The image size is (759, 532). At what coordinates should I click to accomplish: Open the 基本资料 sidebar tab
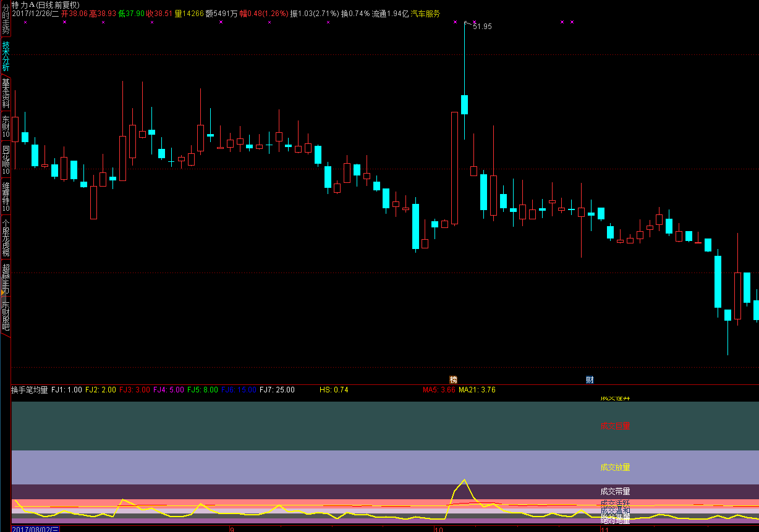(6, 93)
